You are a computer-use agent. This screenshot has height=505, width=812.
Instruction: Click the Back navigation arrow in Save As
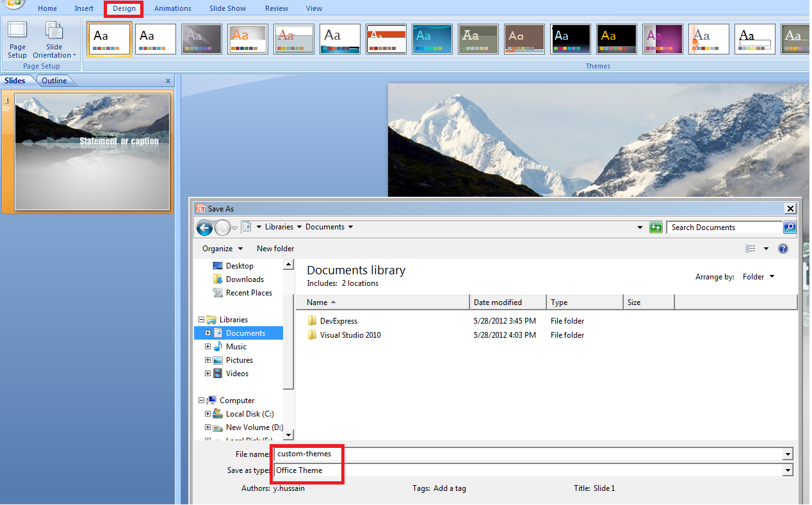click(204, 228)
